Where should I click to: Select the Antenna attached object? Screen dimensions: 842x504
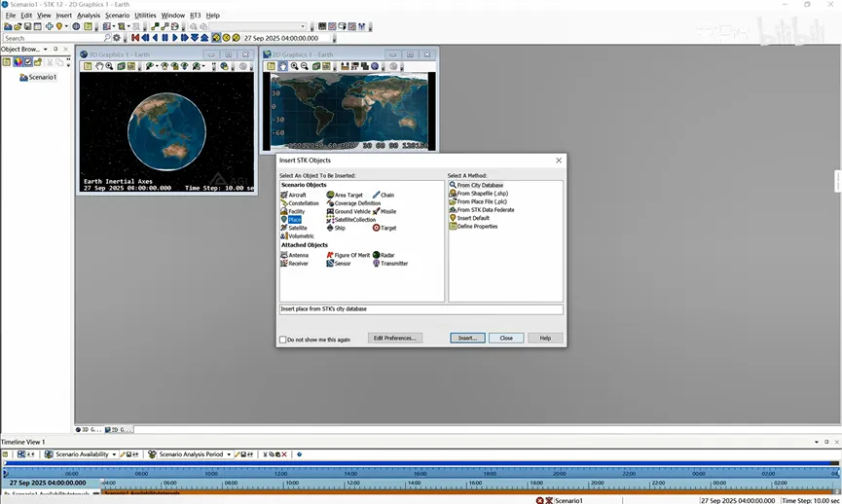pos(294,256)
